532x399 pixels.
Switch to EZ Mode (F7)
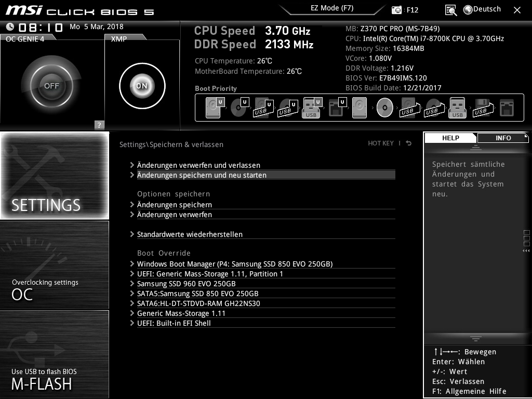click(x=332, y=8)
